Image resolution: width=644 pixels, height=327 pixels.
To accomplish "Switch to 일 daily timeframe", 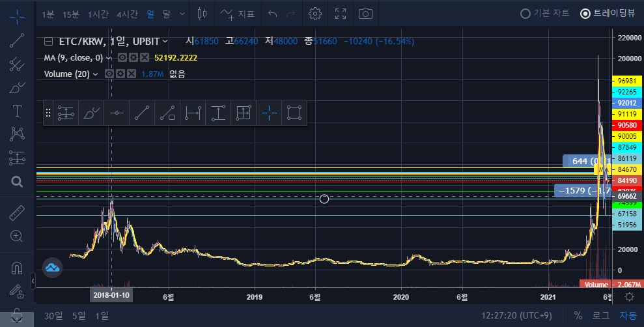I will click(x=150, y=14).
